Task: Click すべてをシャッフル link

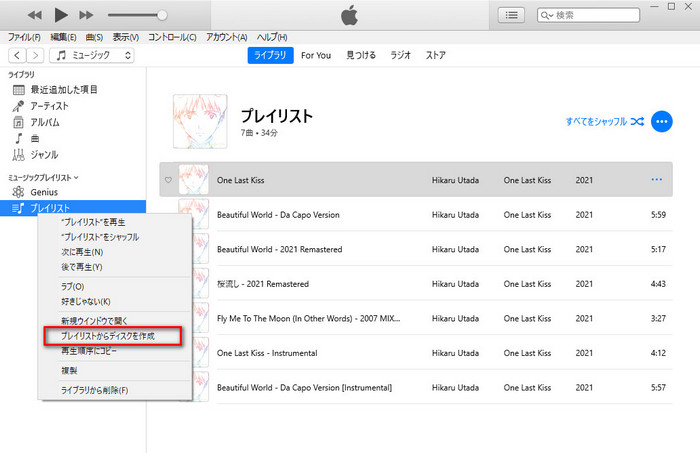Action: tap(605, 121)
